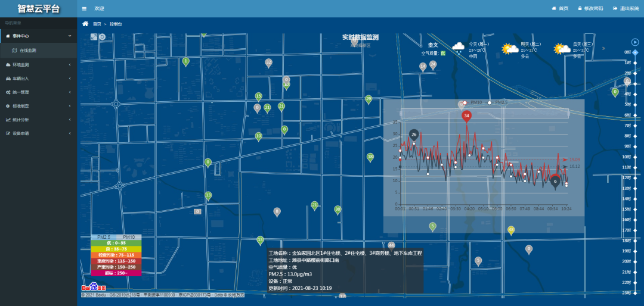Screen dimensions: 644x306
Task: Toggle the PM10 chart legend series
Action: (x=472, y=102)
